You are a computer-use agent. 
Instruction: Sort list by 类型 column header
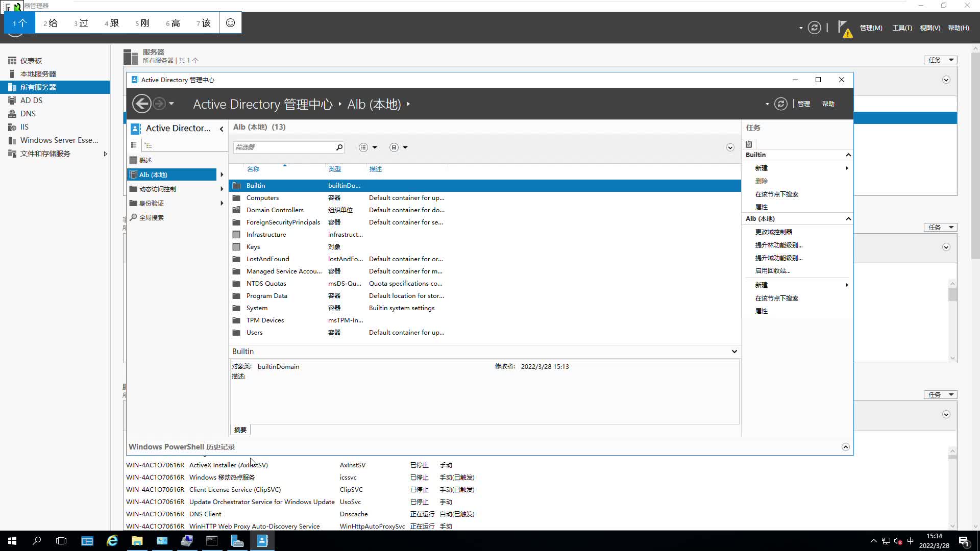point(334,169)
